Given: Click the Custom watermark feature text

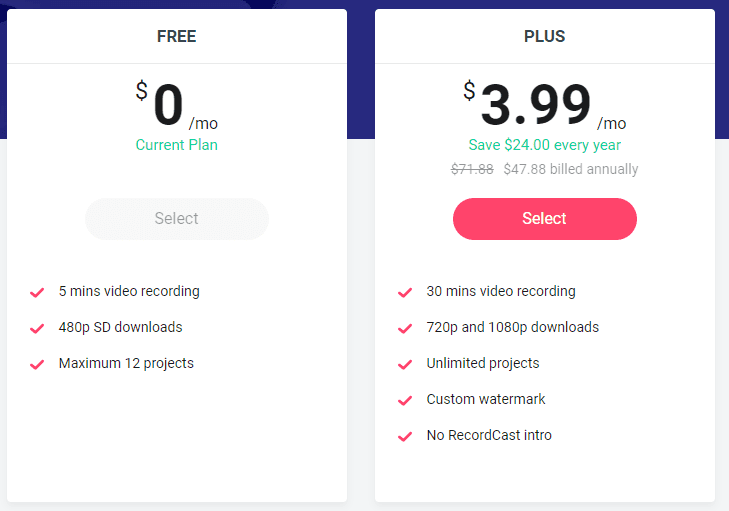Looking at the screenshot, I should pos(486,399).
